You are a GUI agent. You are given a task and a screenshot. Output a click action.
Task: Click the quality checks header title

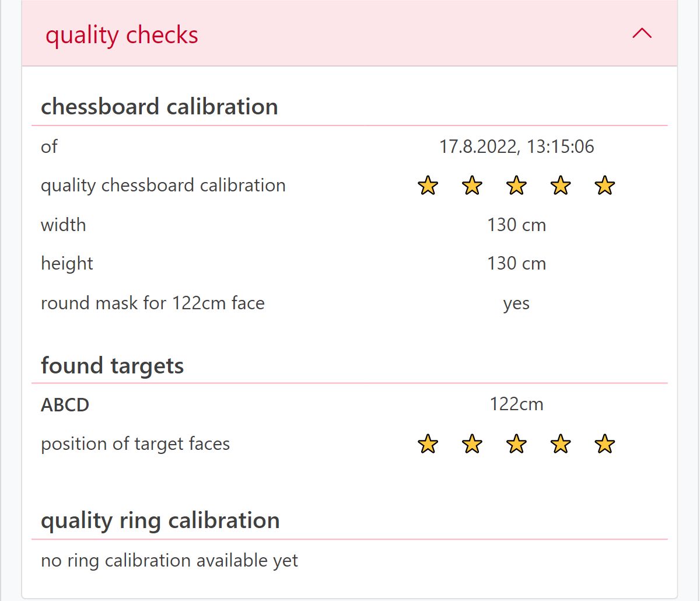122,35
